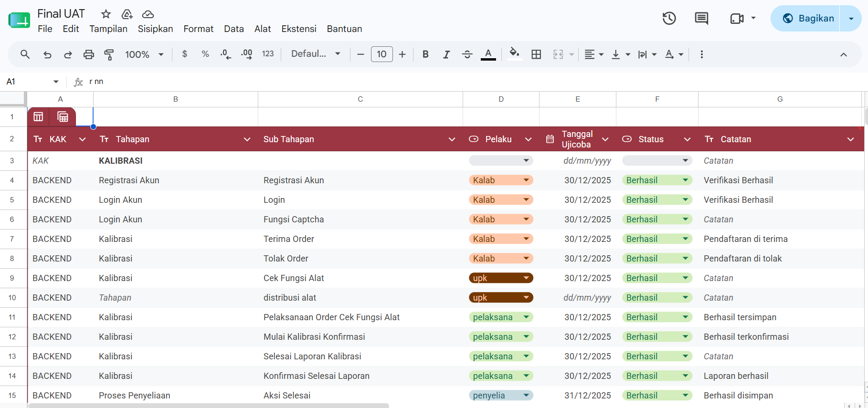Open the font family dropdown

[x=316, y=54]
